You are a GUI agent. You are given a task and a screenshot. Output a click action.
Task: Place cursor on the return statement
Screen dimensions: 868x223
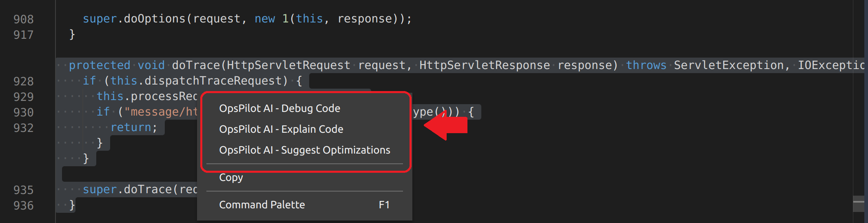pos(131,127)
